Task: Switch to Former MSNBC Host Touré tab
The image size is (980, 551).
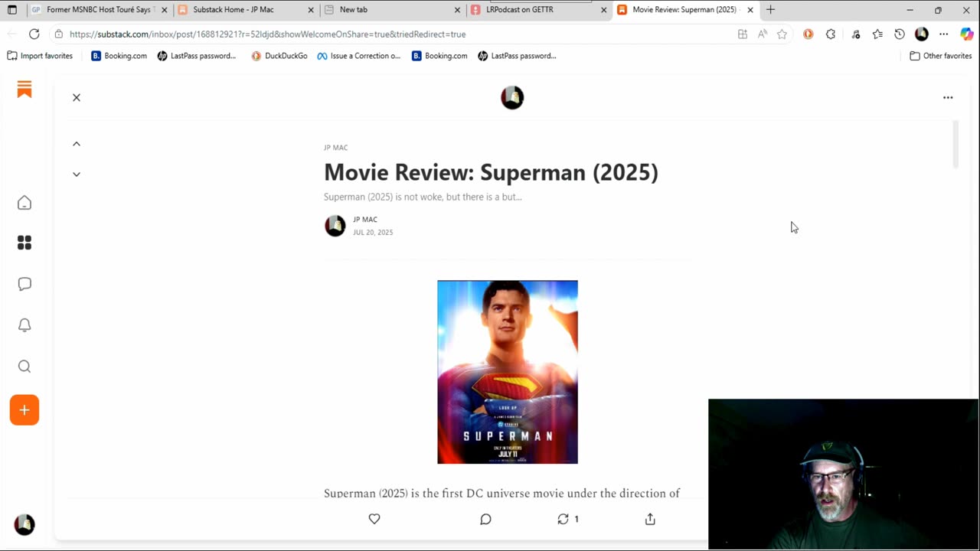Action: click(98, 10)
